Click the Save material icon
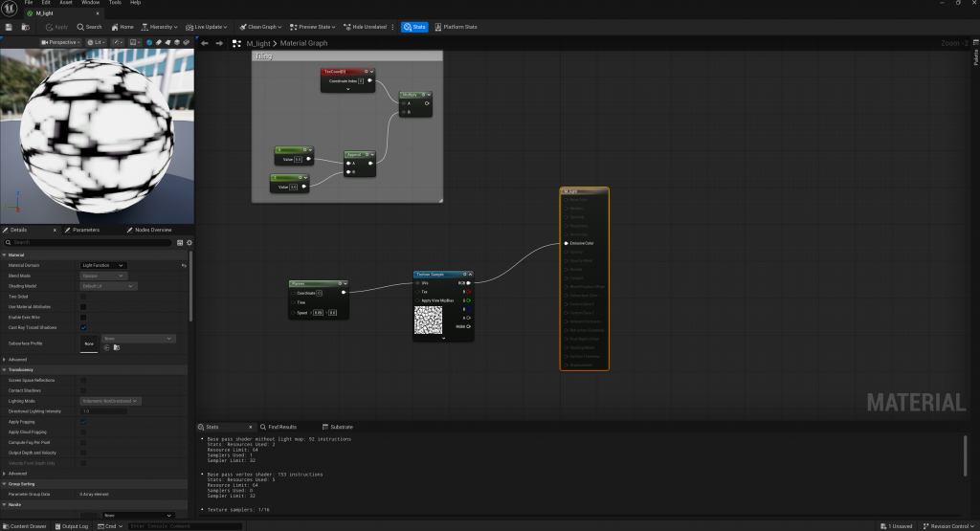This screenshot has width=980, height=531. click(x=9, y=27)
